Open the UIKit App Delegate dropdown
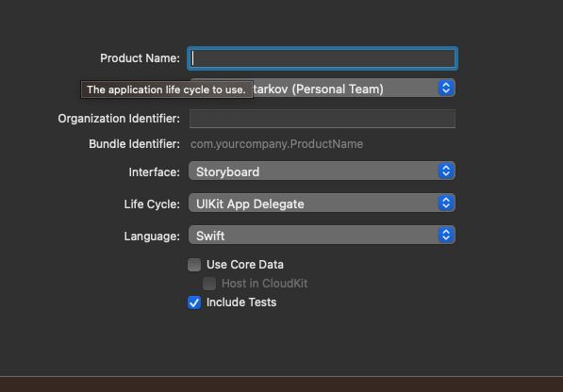This screenshot has height=392, width=563. [x=322, y=203]
